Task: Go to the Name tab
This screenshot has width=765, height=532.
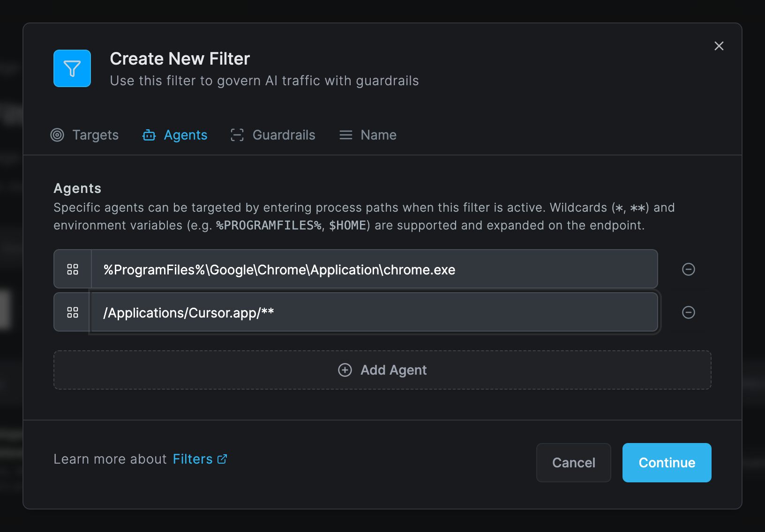Action: point(368,135)
